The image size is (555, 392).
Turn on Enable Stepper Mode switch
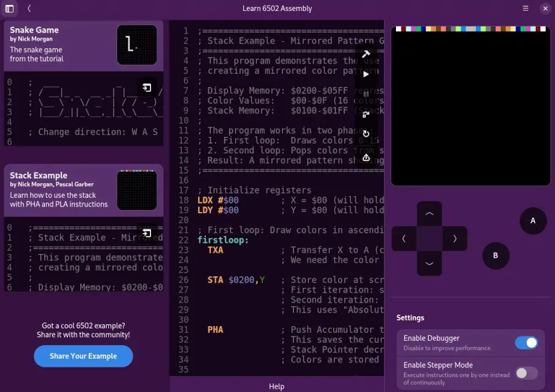526,373
